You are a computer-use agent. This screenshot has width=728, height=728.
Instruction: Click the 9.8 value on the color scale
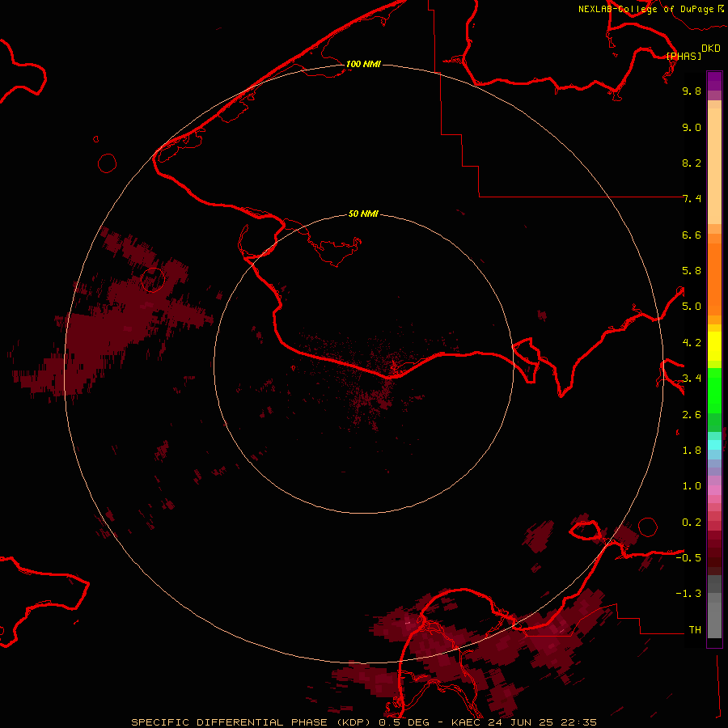coord(692,91)
